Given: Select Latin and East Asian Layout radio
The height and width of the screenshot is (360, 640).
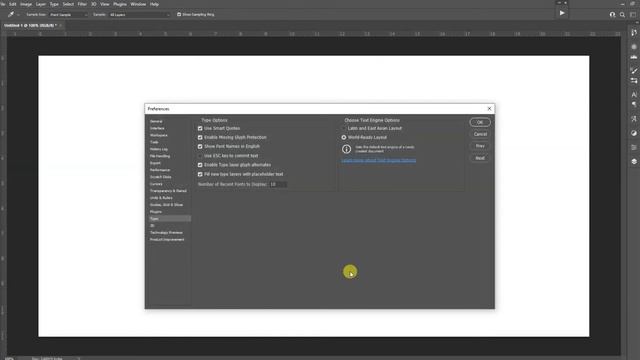Looking at the screenshot, I should point(344,128).
